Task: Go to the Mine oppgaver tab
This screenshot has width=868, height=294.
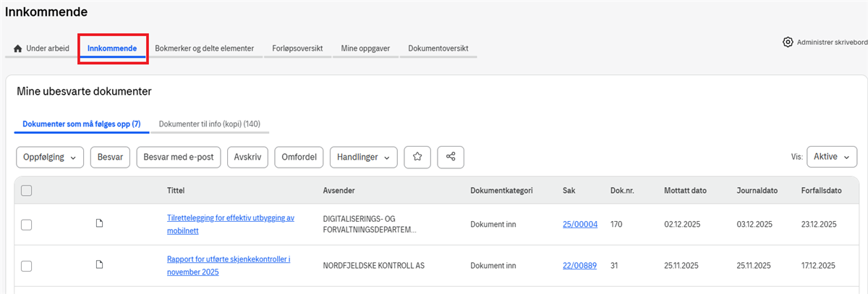Action: point(365,48)
